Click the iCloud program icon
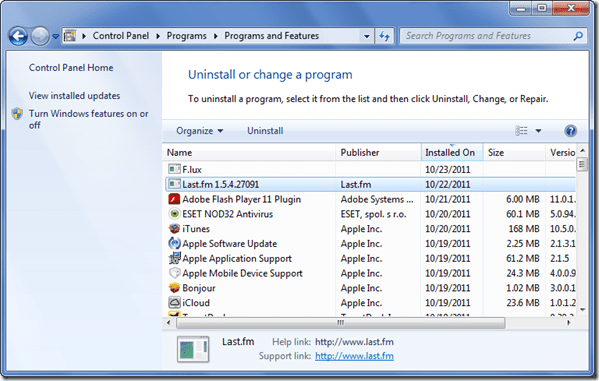Image resolution: width=599 pixels, height=381 pixels. pyautogui.click(x=174, y=303)
